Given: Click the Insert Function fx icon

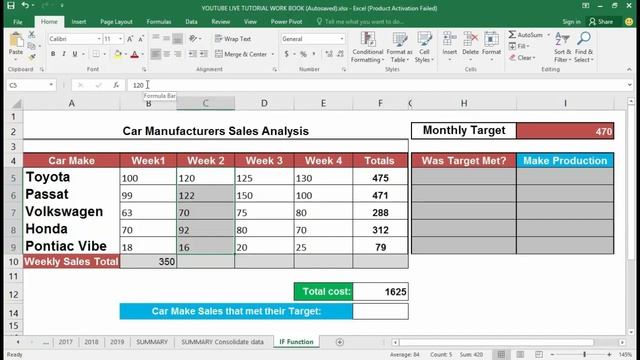Looking at the screenshot, I should tap(116, 85).
